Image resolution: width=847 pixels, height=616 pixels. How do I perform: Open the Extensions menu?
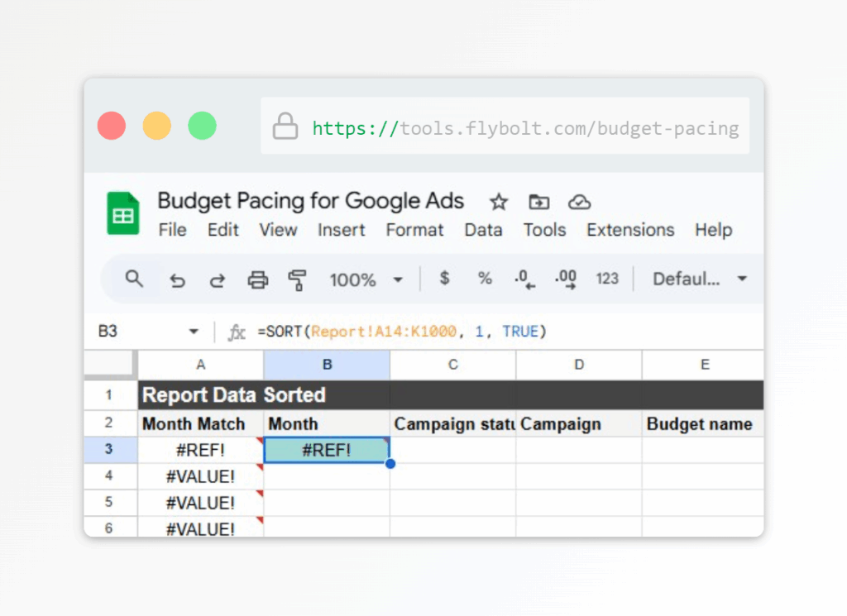point(630,230)
